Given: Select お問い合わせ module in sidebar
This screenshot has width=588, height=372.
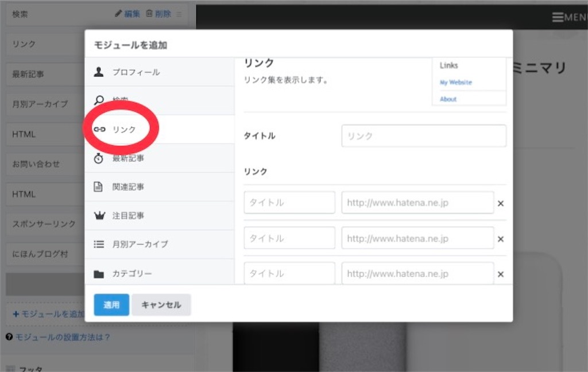Looking at the screenshot, I should [x=45, y=164].
